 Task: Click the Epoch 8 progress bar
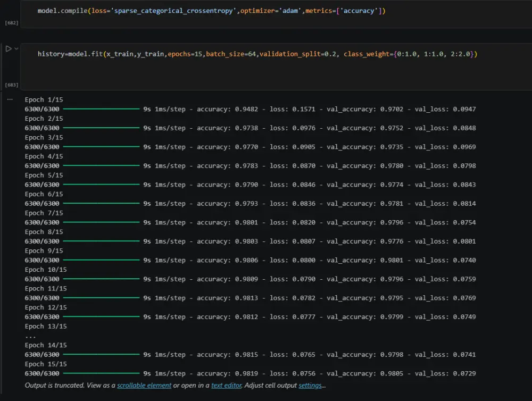[x=101, y=241]
